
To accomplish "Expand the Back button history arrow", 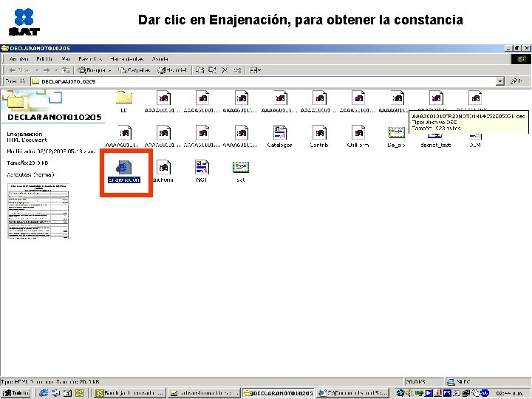I will 37,70.
